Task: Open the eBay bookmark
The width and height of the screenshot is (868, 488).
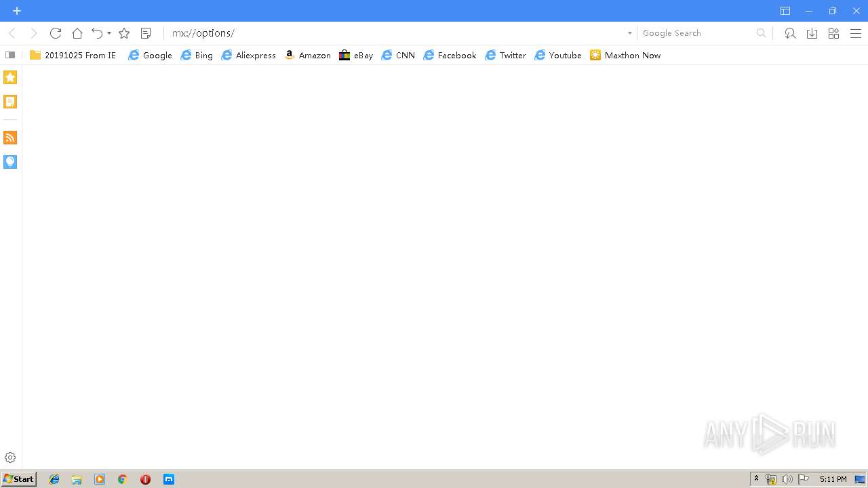Action: tap(356, 56)
